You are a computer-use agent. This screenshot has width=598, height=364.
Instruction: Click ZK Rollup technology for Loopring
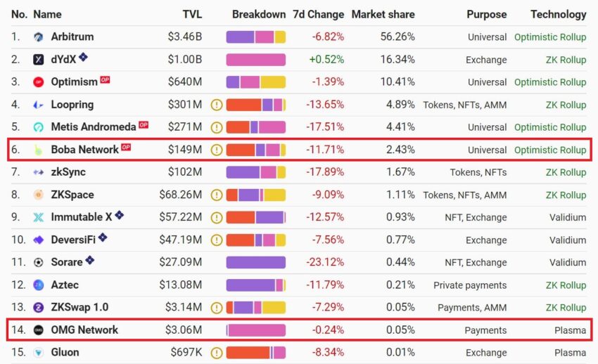[566, 105]
